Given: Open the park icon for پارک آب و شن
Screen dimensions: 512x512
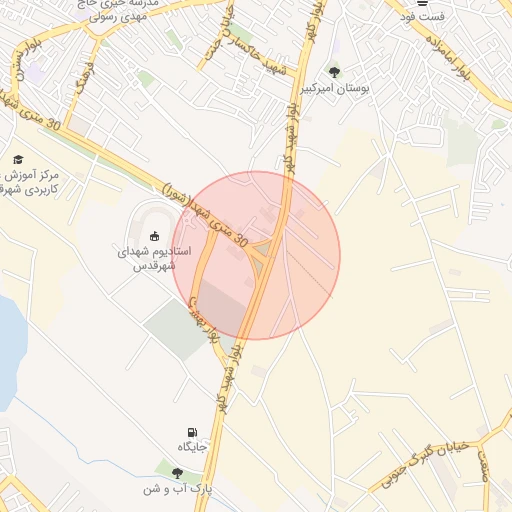Looking at the screenshot, I should 177,473.
